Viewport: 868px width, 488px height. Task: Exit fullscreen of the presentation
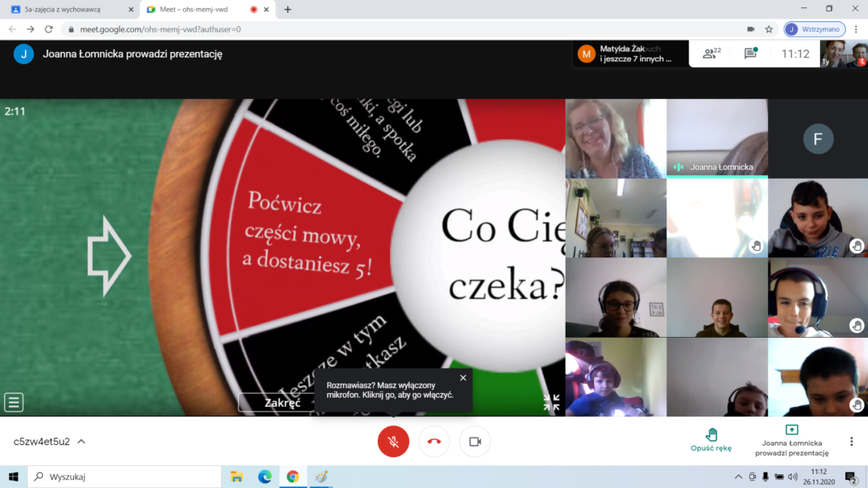(551, 402)
